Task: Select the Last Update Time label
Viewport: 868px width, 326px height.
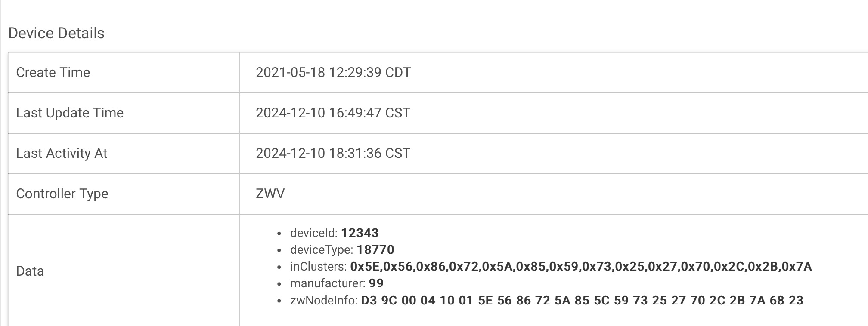Action: (x=70, y=113)
